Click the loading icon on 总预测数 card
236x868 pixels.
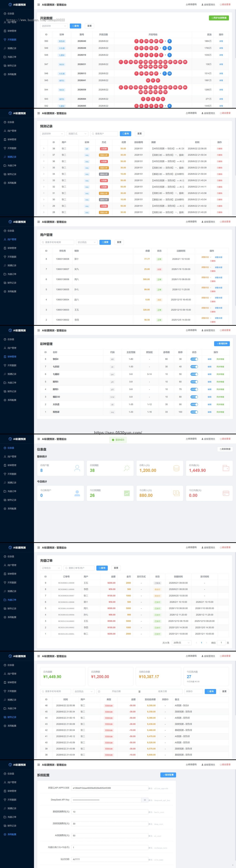click(127, 468)
